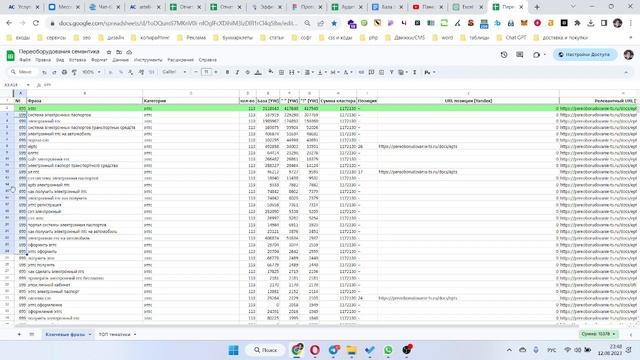Print the spreadsheet via toolbar icon
This screenshot has height=360, width=640.
[64, 72]
